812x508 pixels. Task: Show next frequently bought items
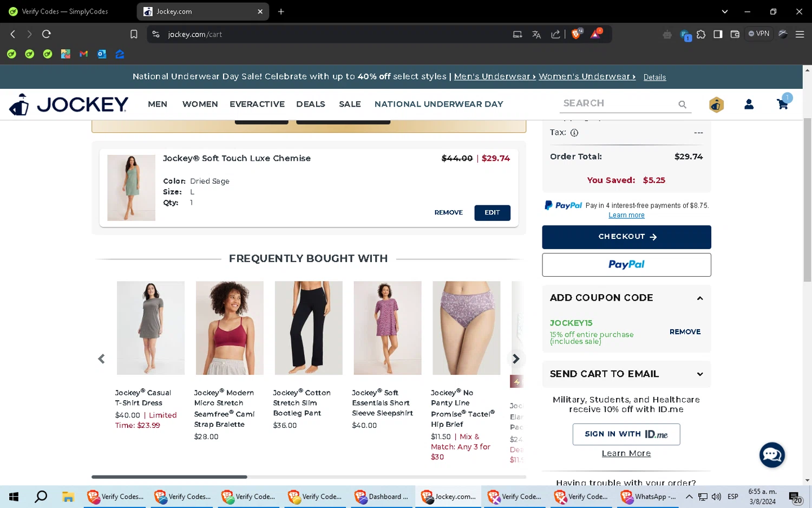click(x=516, y=359)
